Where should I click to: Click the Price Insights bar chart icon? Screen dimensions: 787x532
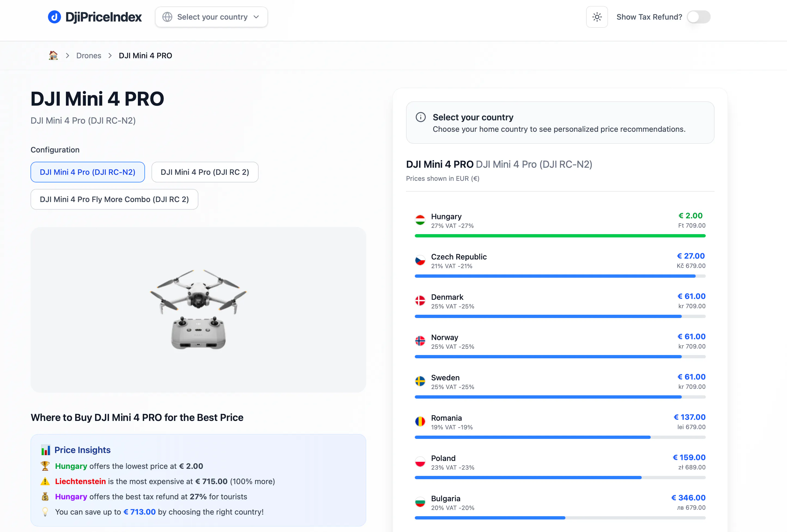[46, 450]
